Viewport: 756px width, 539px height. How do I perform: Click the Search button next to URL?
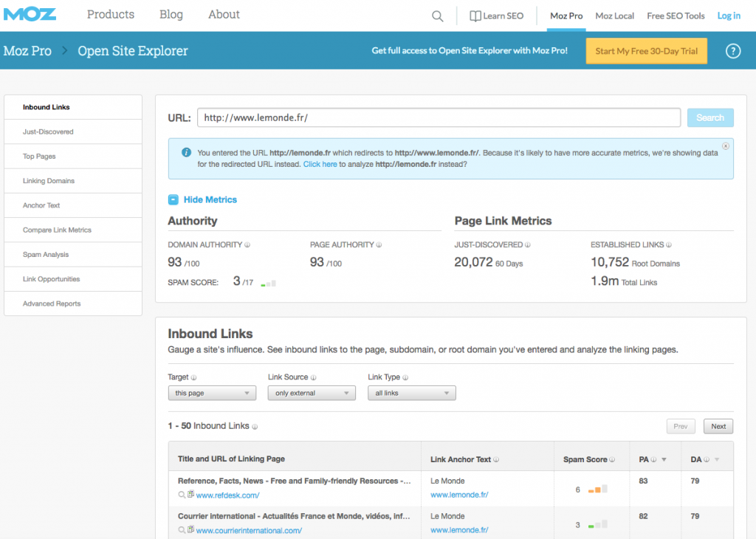pos(710,117)
